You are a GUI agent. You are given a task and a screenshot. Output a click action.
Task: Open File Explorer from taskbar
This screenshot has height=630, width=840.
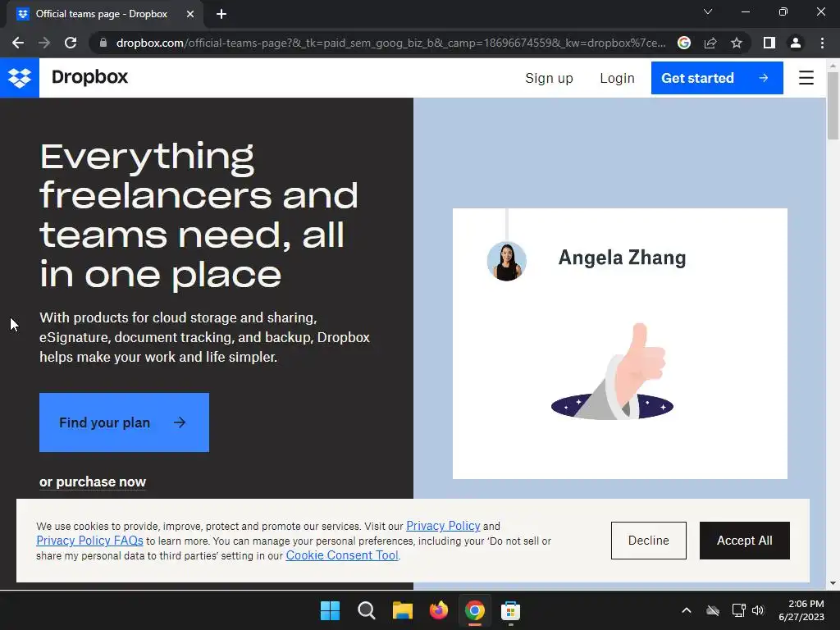click(x=402, y=610)
